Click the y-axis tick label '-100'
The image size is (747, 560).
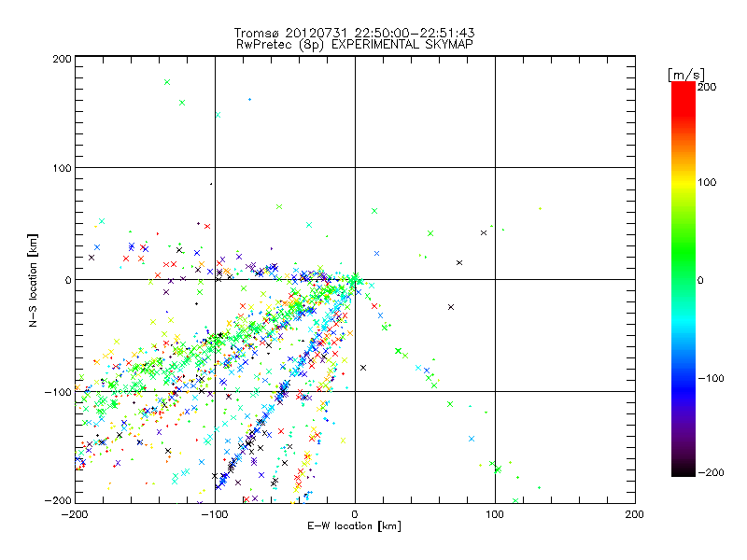58,392
